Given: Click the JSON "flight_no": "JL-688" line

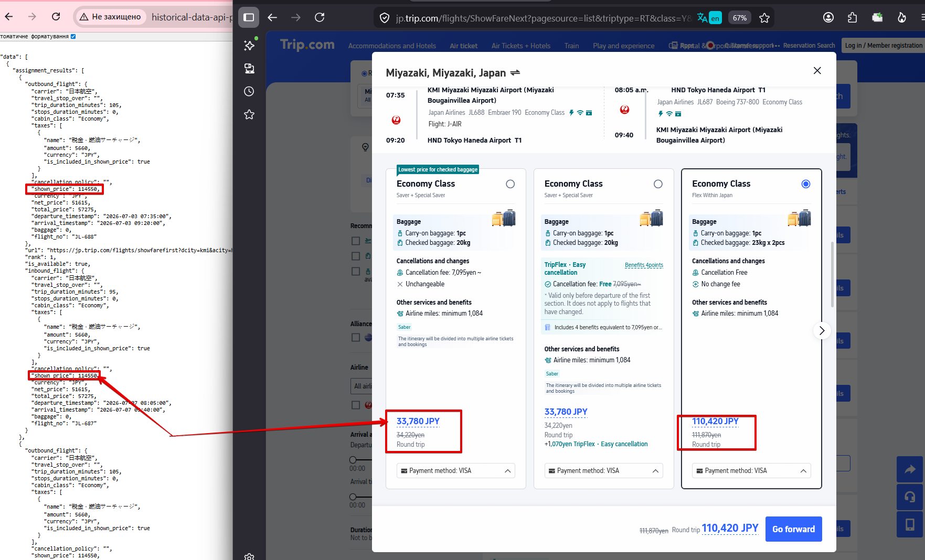Looking at the screenshot, I should click(x=64, y=236).
